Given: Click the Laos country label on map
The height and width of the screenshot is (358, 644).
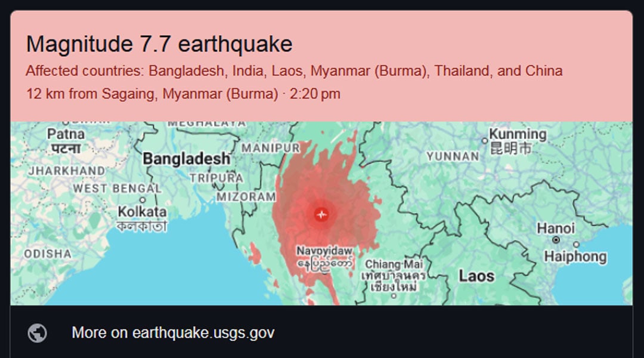Looking at the screenshot, I should pyautogui.click(x=476, y=276).
